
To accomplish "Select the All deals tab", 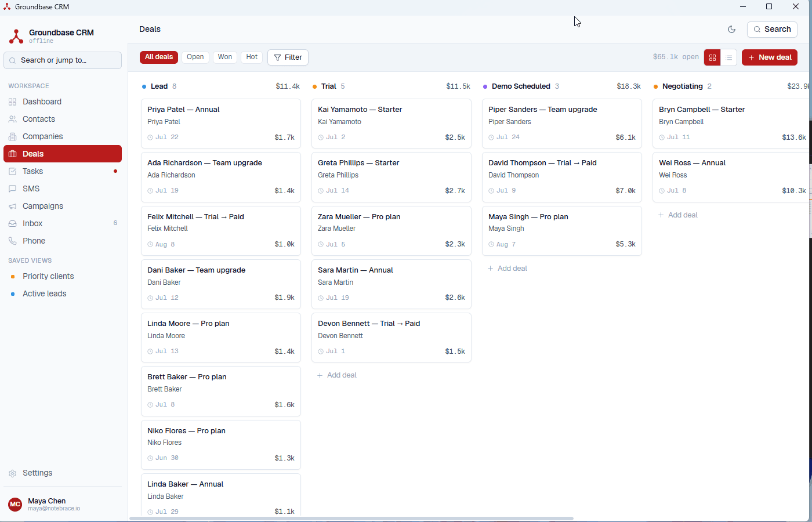I will pos(159,57).
